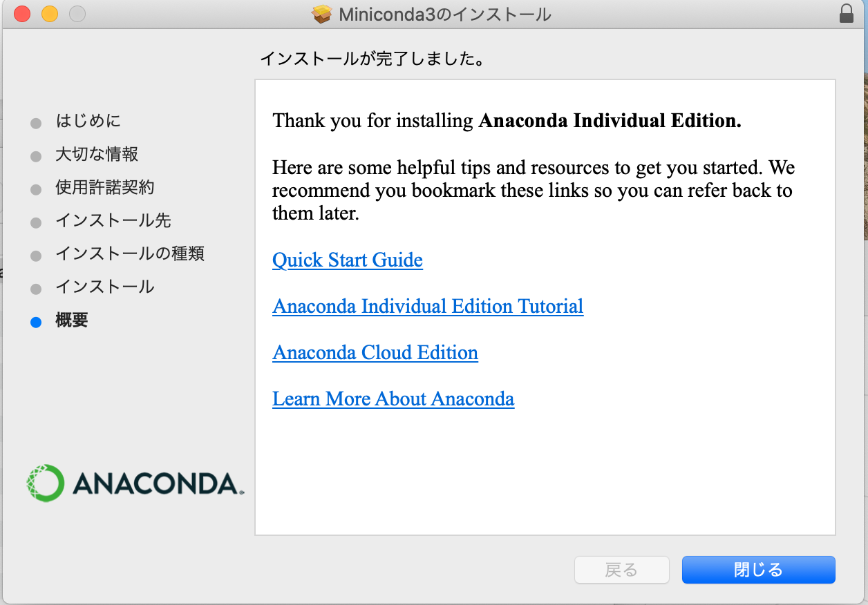Select the はじめに step in sidebar
Screen dimensions: 868x605
[x=88, y=121]
